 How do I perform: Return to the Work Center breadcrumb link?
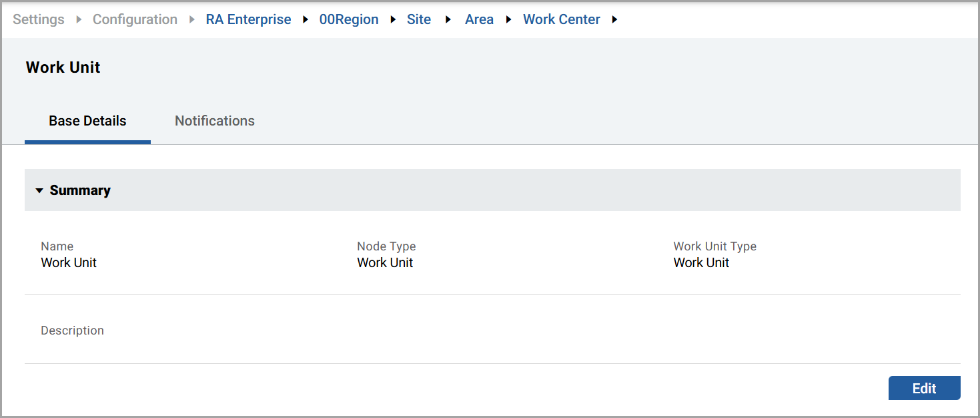tap(561, 20)
